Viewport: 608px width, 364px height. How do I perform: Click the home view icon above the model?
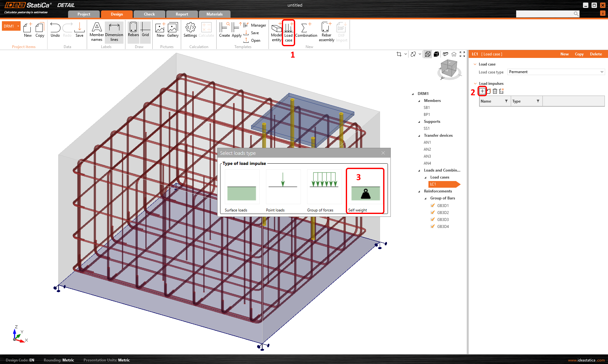(454, 54)
